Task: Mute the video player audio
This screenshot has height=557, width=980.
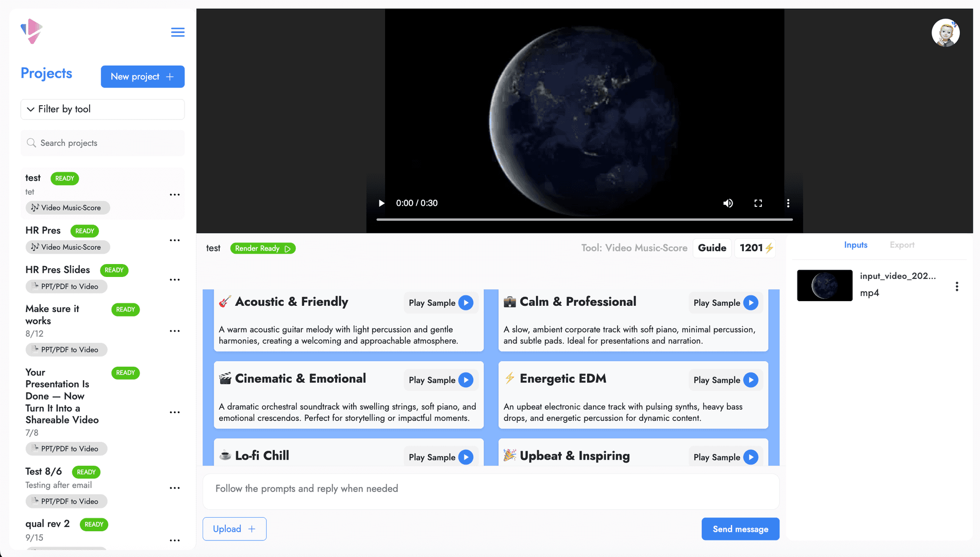Action: 728,203
